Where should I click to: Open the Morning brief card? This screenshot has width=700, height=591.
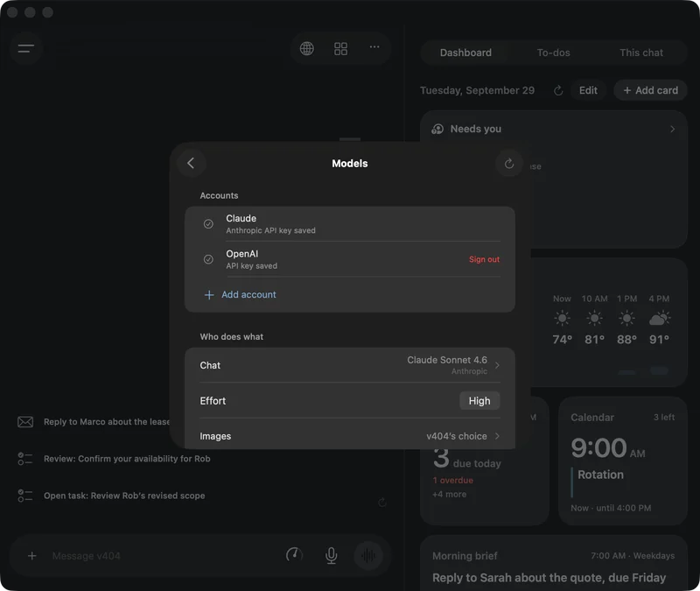click(x=553, y=563)
